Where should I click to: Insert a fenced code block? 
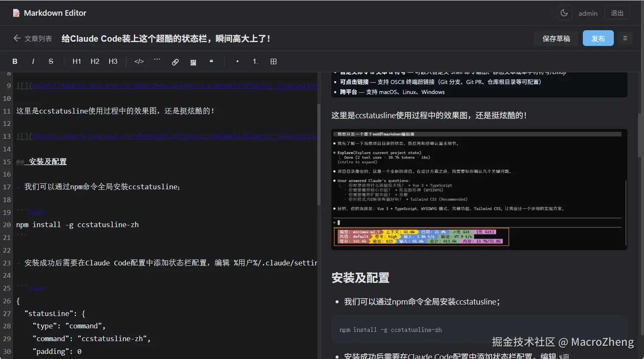(157, 61)
